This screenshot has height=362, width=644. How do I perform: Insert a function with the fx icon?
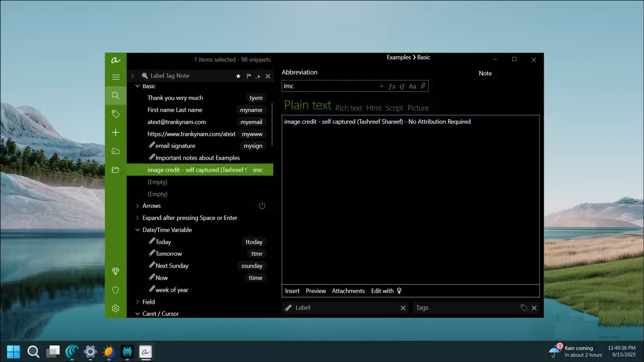392,86
